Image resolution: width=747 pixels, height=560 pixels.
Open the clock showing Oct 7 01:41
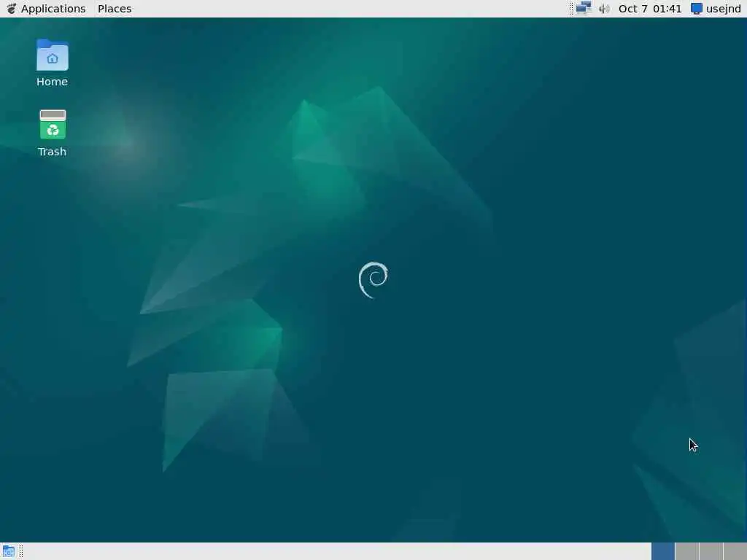pyautogui.click(x=650, y=9)
